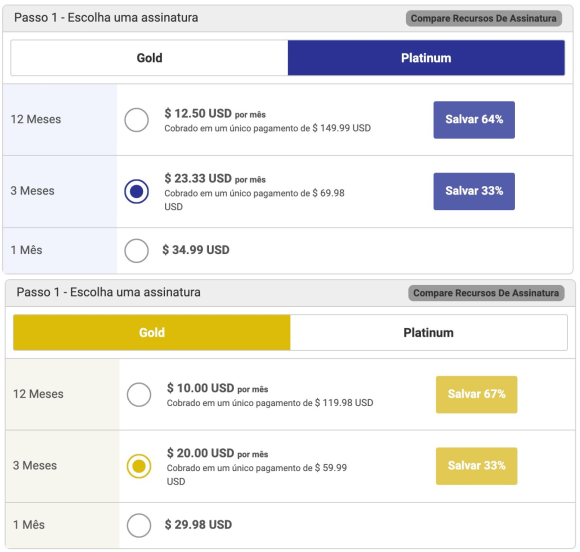
Task: Select Platinum 3 Meses radio button
Action: pyautogui.click(x=136, y=191)
